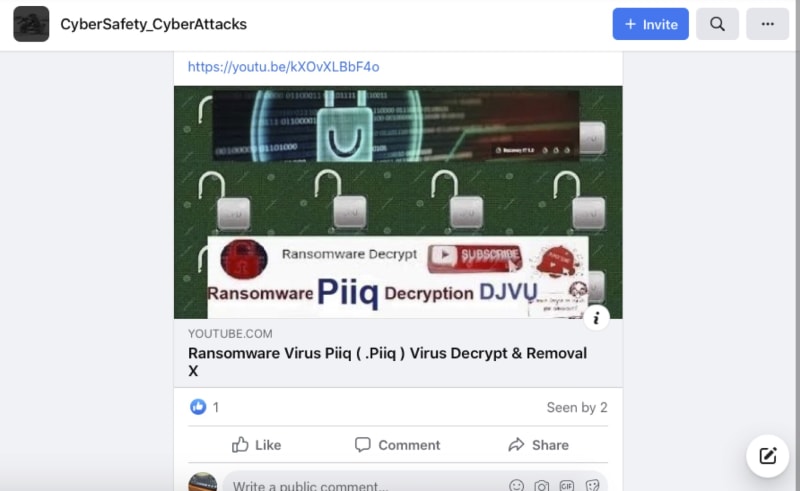The width and height of the screenshot is (800, 491).
Task: Open the Piiq ransomware video thumbnail
Action: point(398,202)
